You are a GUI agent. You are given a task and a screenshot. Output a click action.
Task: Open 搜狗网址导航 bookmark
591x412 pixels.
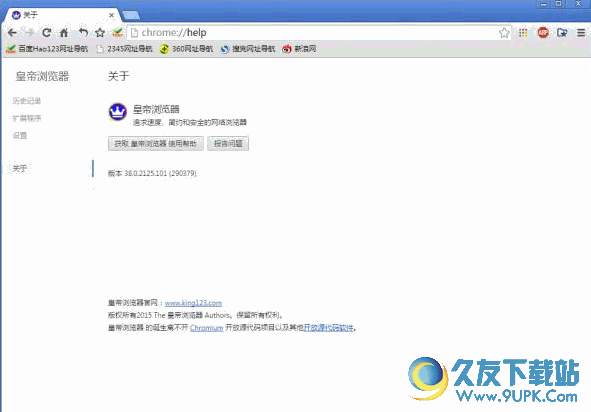(248, 49)
